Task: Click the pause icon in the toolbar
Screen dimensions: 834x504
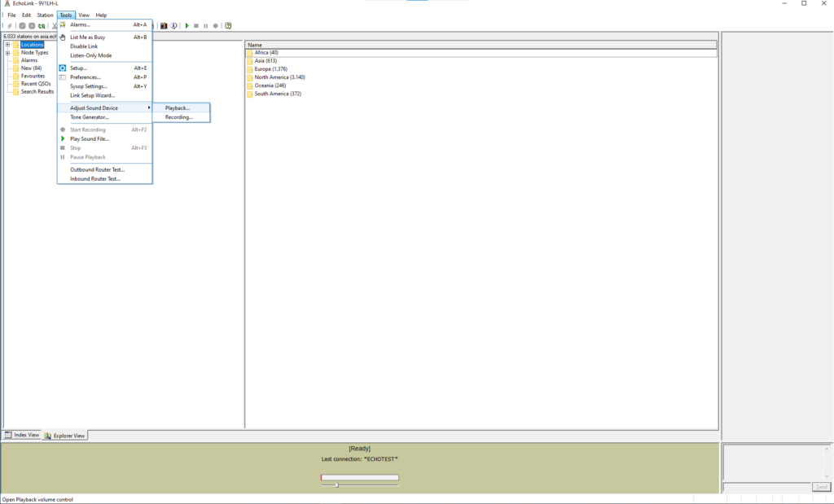Action: pyautogui.click(x=206, y=25)
